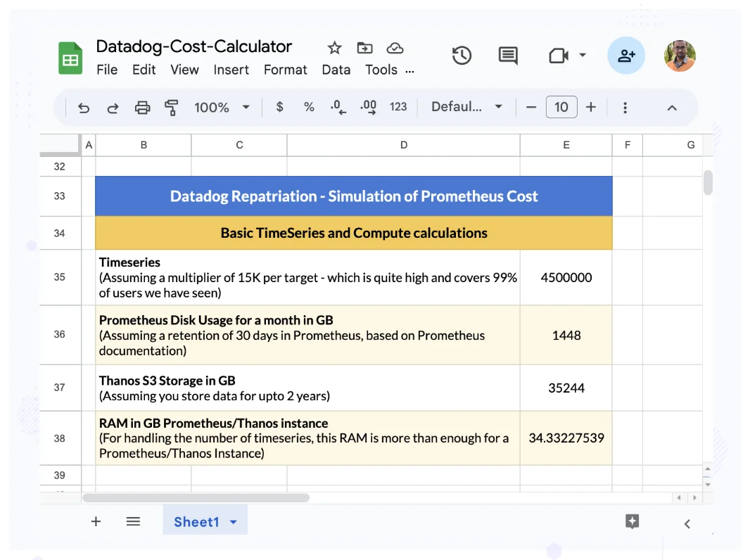
Task: Click the move to folder icon
Action: [x=364, y=48]
